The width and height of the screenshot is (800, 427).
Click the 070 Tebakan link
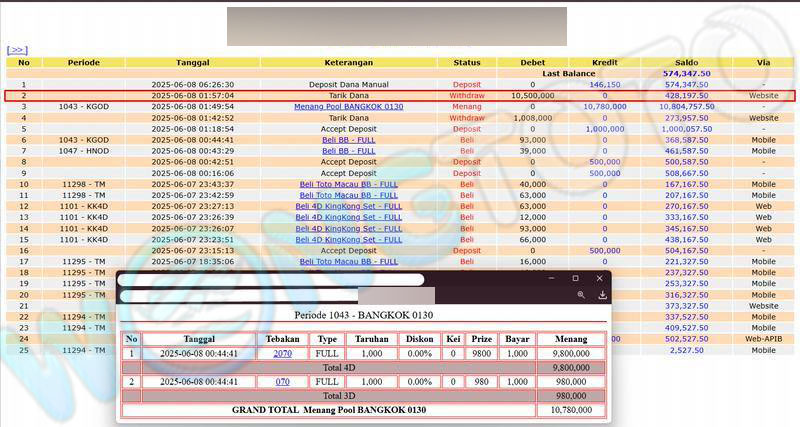click(x=282, y=382)
